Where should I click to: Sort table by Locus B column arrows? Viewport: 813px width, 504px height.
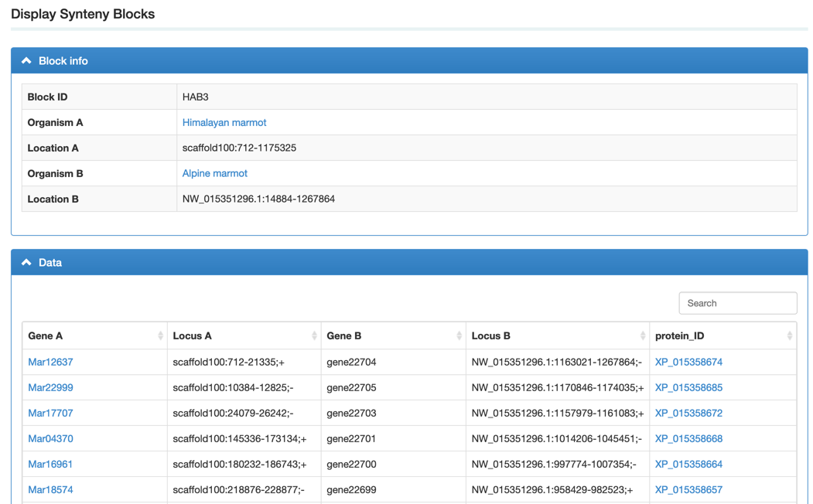642,335
